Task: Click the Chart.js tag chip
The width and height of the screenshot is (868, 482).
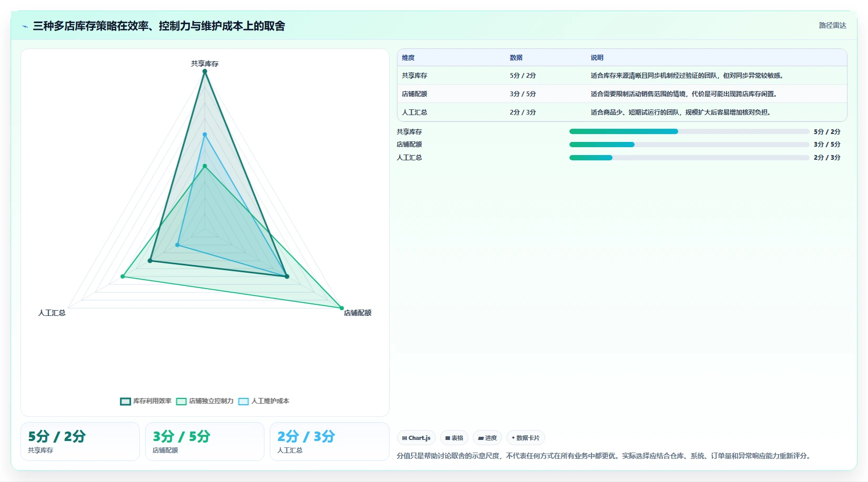Action: (416, 438)
